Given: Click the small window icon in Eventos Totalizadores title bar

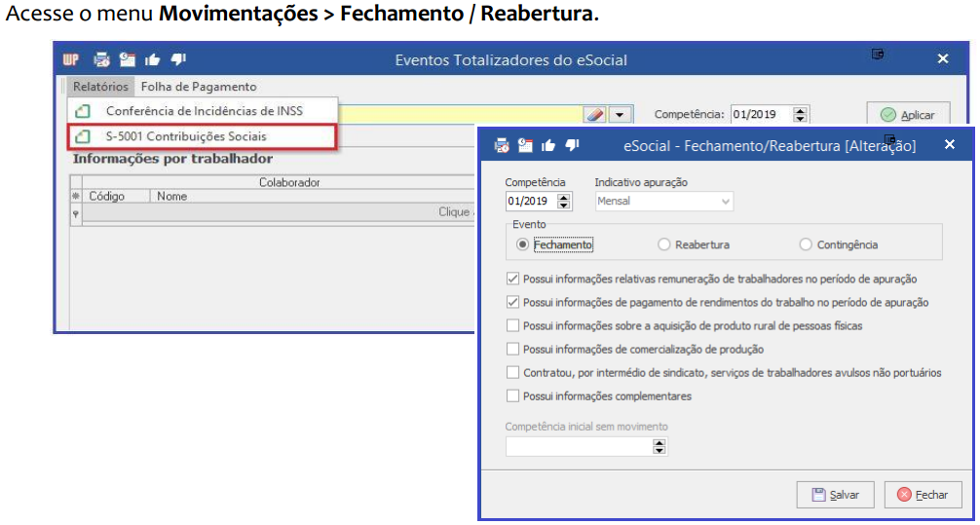Looking at the screenshot, I should click(x=878, y=55).
